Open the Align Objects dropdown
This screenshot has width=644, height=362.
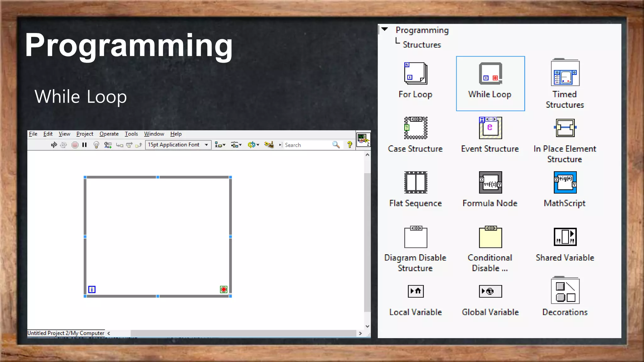tap(220, 145)
